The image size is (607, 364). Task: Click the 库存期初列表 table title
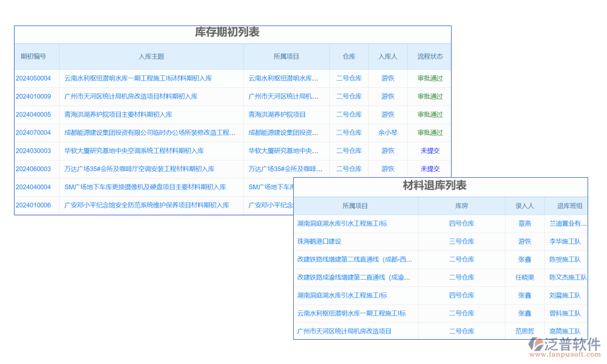pyautogui.click(x=227, y=33)
